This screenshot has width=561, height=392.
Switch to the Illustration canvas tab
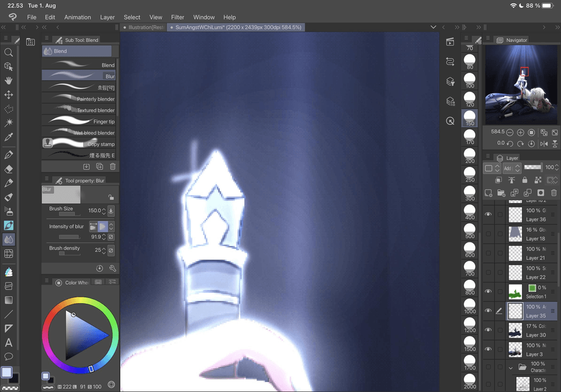point(144,27)
